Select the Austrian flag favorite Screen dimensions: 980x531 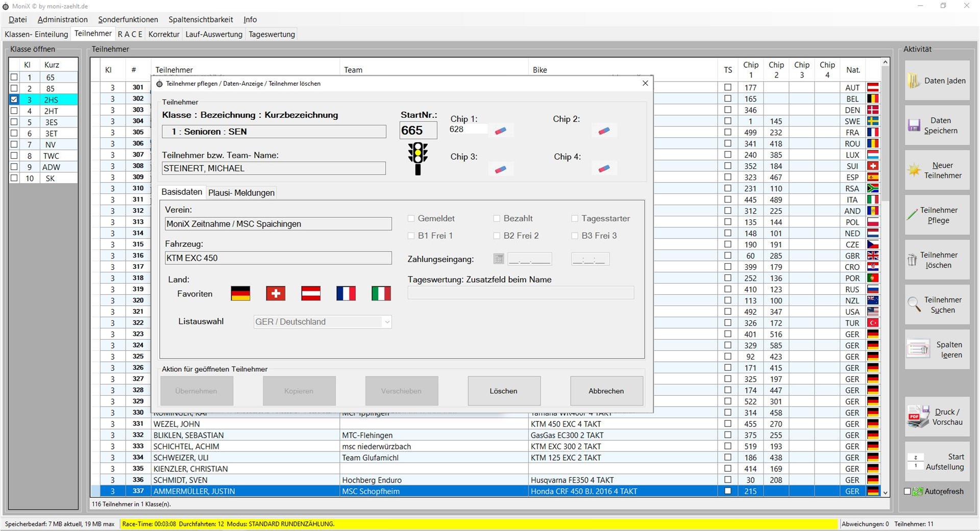pos(311,293)
